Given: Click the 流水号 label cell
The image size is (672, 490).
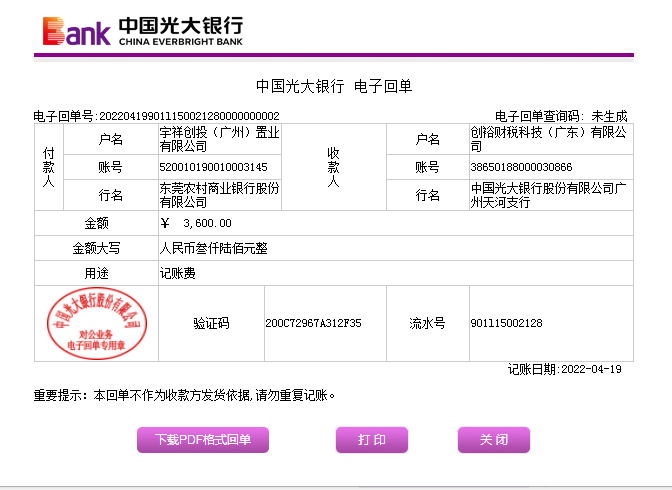Looking at the screenshot, I should (428, 323).
